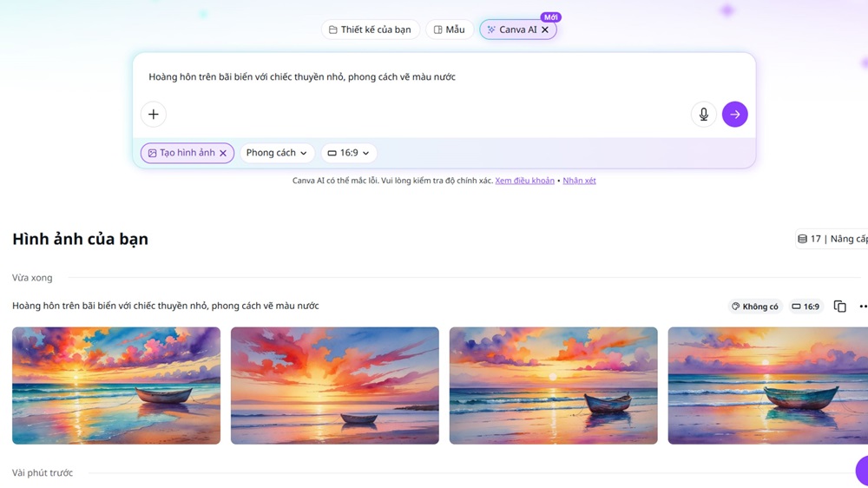This screenshot has width=868, height=488.
Task: Click the Không có style chip
Action: 755,307
